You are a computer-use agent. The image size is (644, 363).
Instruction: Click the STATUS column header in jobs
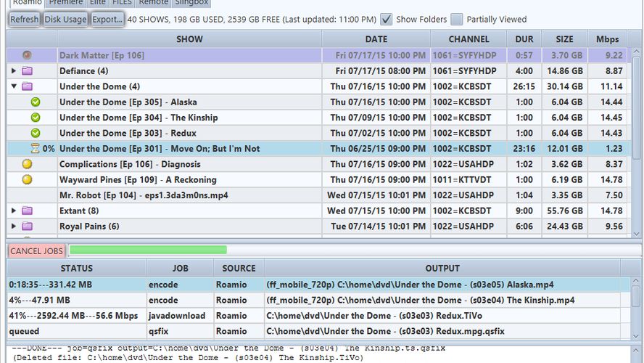pyautogui.click(x=76, y=268)
